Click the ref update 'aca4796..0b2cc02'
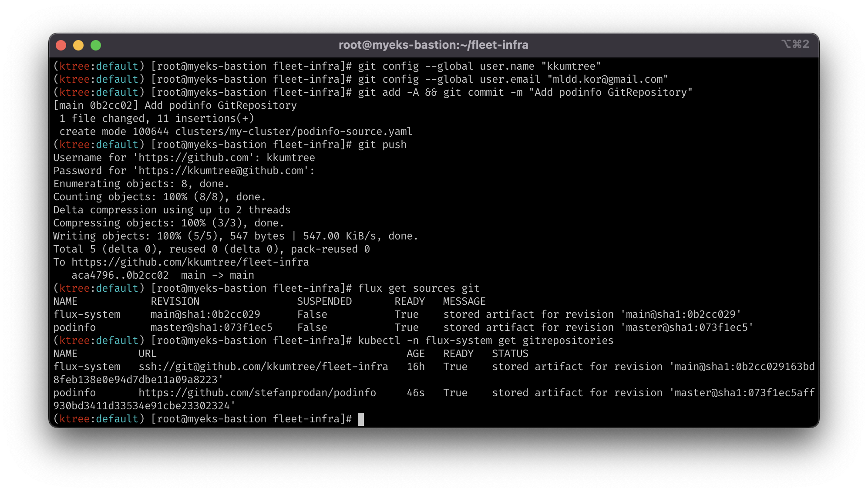The width and height of the screenshot is (868, 492). click(x=120, y=275)
